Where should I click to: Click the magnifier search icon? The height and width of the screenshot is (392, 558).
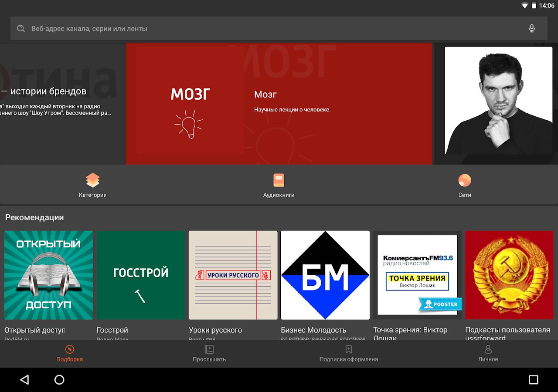click(21, 29)
